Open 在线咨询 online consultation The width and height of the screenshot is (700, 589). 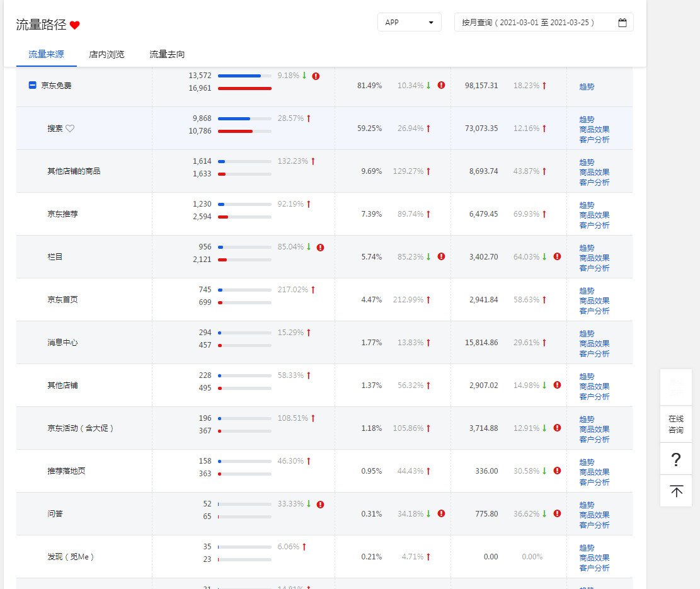click(x=676, y=425)
